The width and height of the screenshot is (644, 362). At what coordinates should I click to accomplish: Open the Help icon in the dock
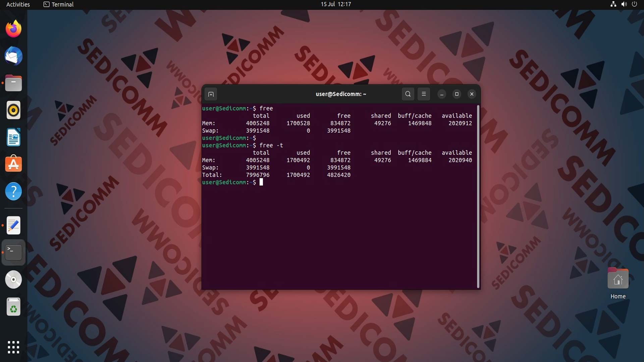tap(13, 191)
